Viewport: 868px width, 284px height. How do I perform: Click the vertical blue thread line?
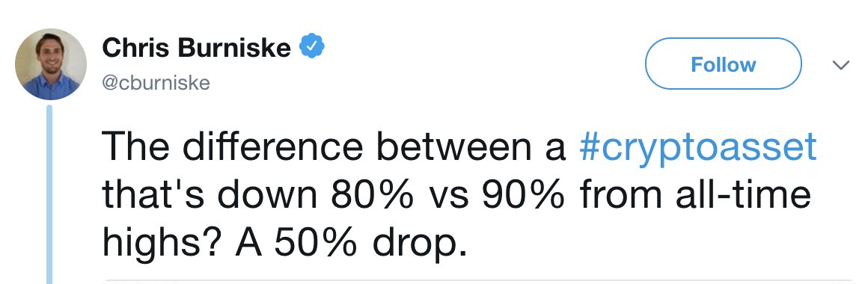tap(49, 194)
